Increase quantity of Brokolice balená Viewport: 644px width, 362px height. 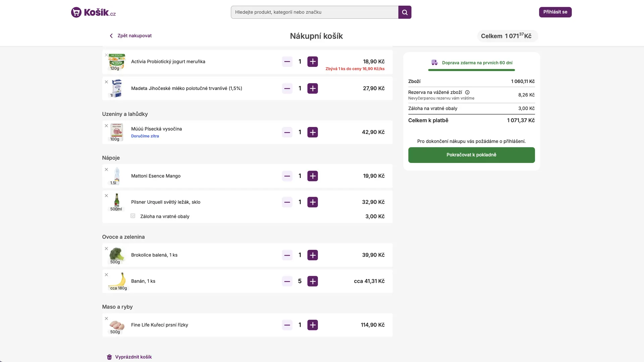(x=313, y=255)
